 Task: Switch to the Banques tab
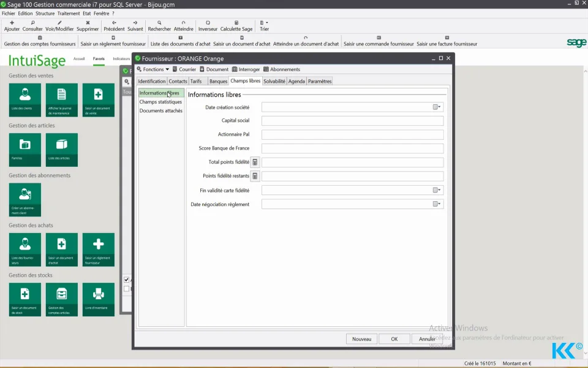tap(218, 81)
